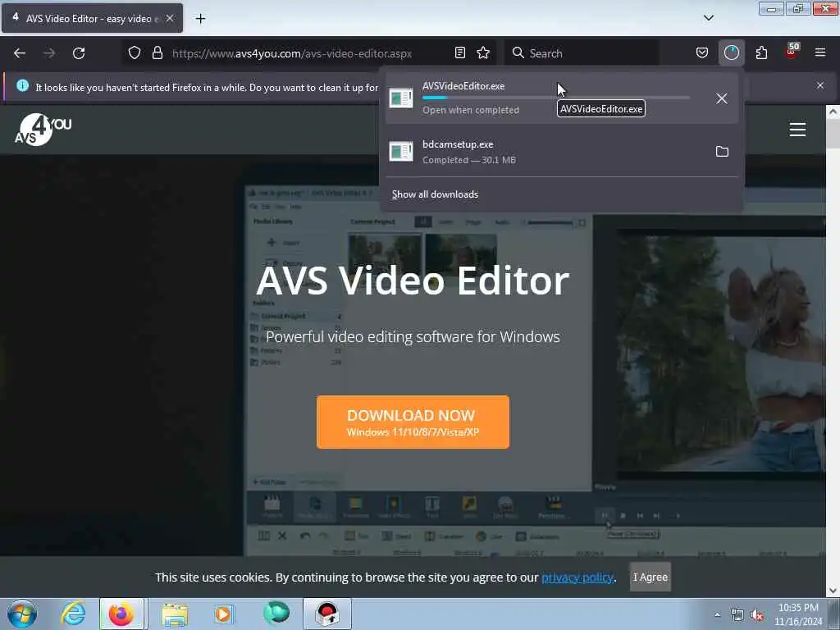Click the network tray icon
Viewport: 840px width, 630px height.
(x=737, y=615)
